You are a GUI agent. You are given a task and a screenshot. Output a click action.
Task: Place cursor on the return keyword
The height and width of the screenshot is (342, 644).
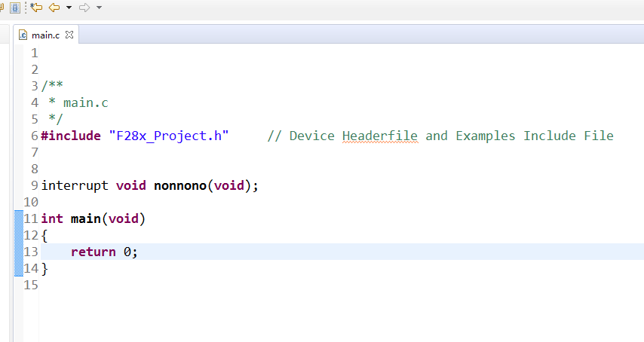tap(93, 252)
